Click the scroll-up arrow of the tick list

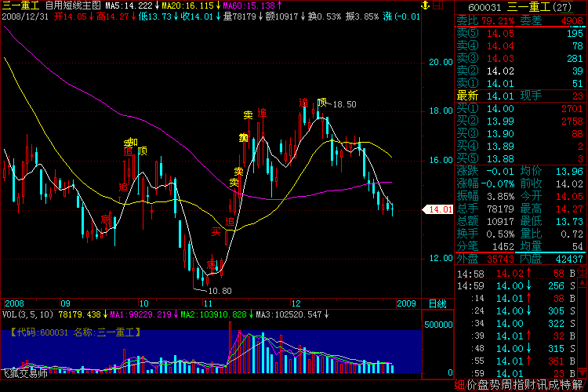583,282
